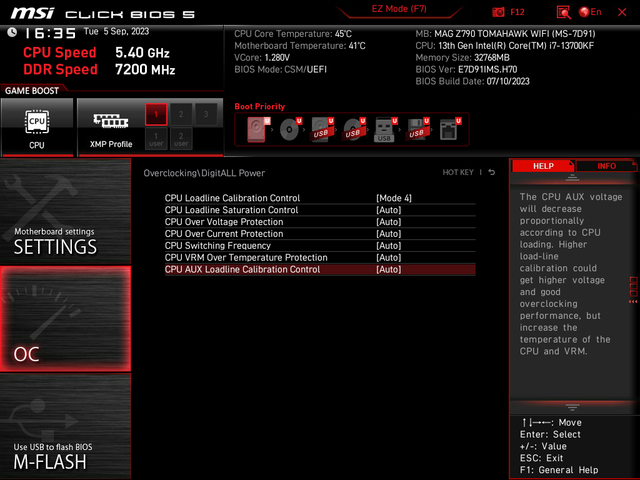
Task: Click the Overclocking\DigitALL Power breadcrumb
Action: pyautogui.click(x=204, y=173)
